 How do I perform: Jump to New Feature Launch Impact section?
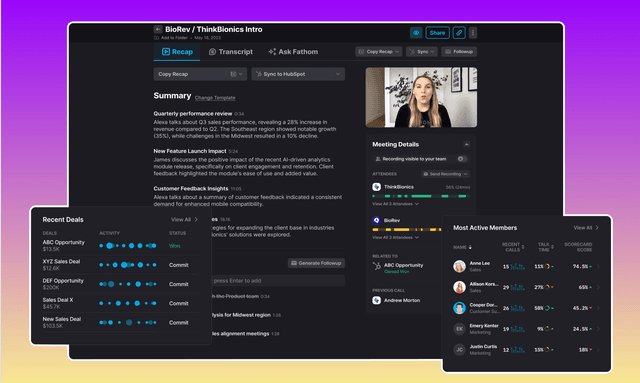(x=190, y=151)
